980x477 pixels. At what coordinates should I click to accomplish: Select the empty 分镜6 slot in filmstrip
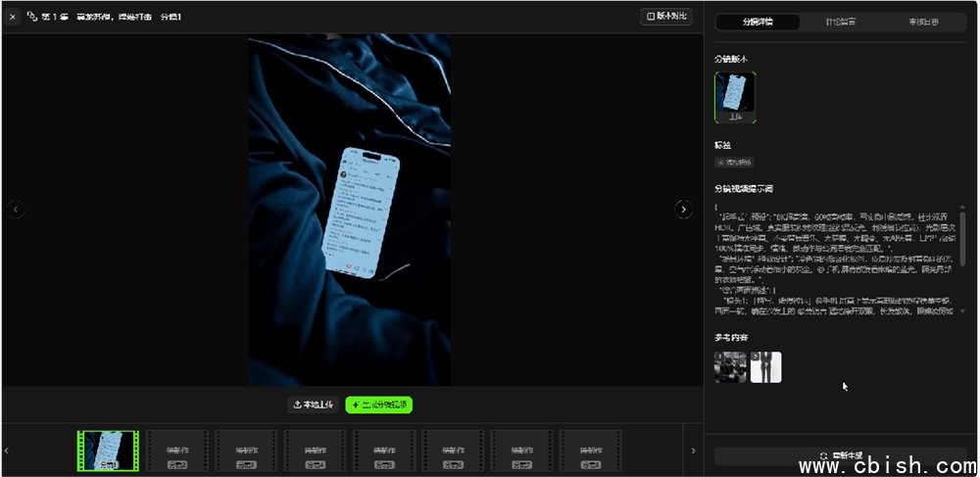pyautogui.click(x=452, y=451)
